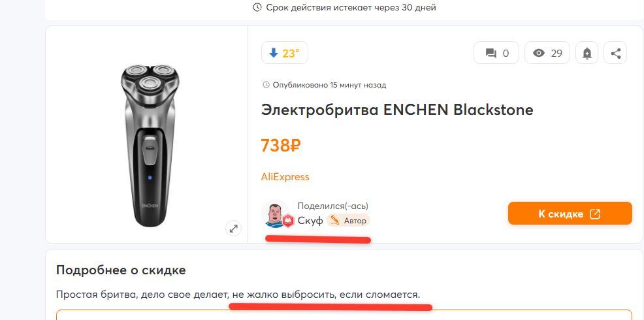The width and height of the screenshot is (644, 320).
Task: Click the clock icon beside publish time
Action: pos(266,85)
